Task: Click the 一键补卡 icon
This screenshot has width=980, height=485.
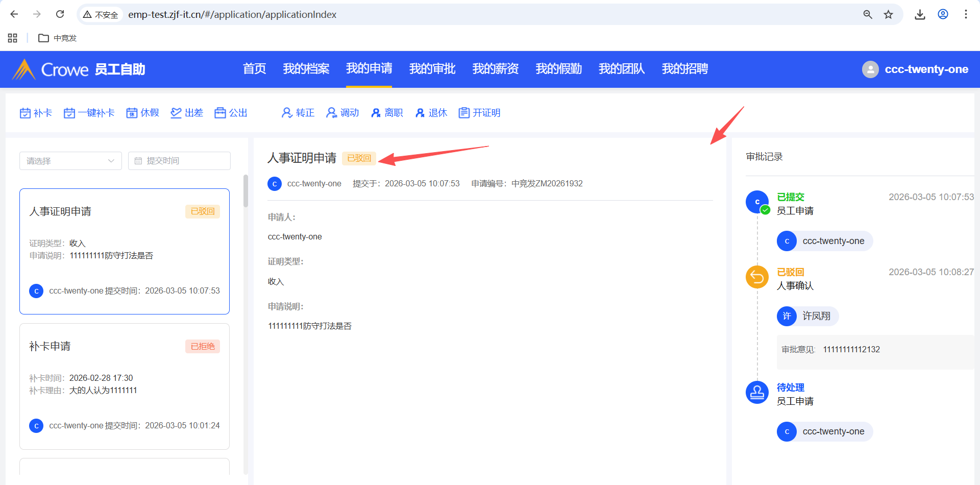Action: 69,113
